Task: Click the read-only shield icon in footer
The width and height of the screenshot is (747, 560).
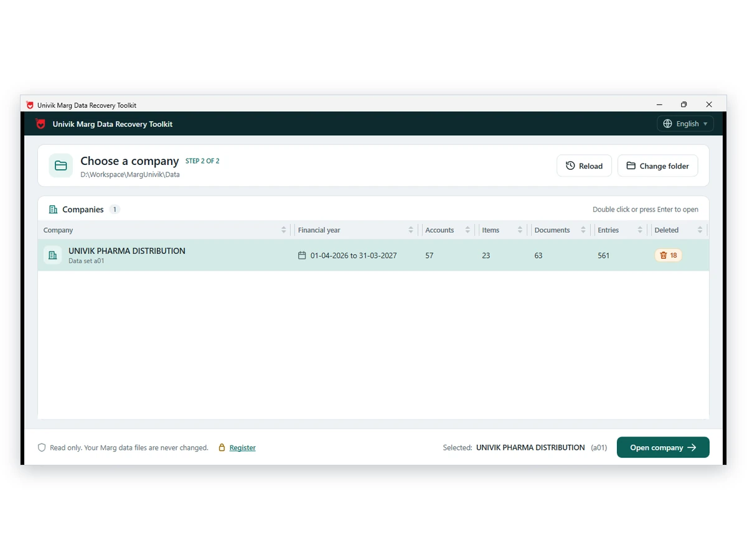Action: point(42,447)
